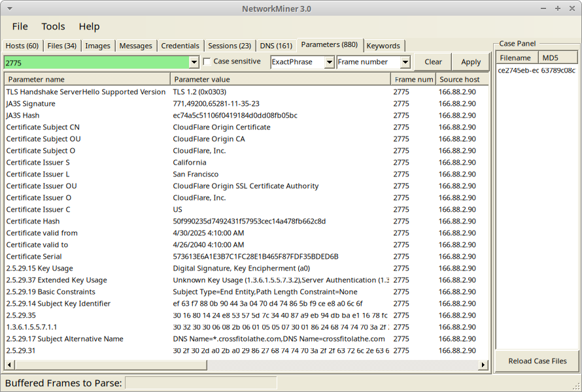The image size is (582, 392).
Task: Select the Certificate Issuer L row
Action: (247, 174)
